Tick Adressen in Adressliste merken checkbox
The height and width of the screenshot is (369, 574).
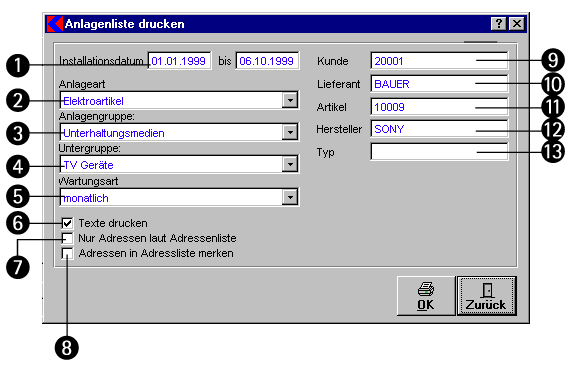pos(67,253)
